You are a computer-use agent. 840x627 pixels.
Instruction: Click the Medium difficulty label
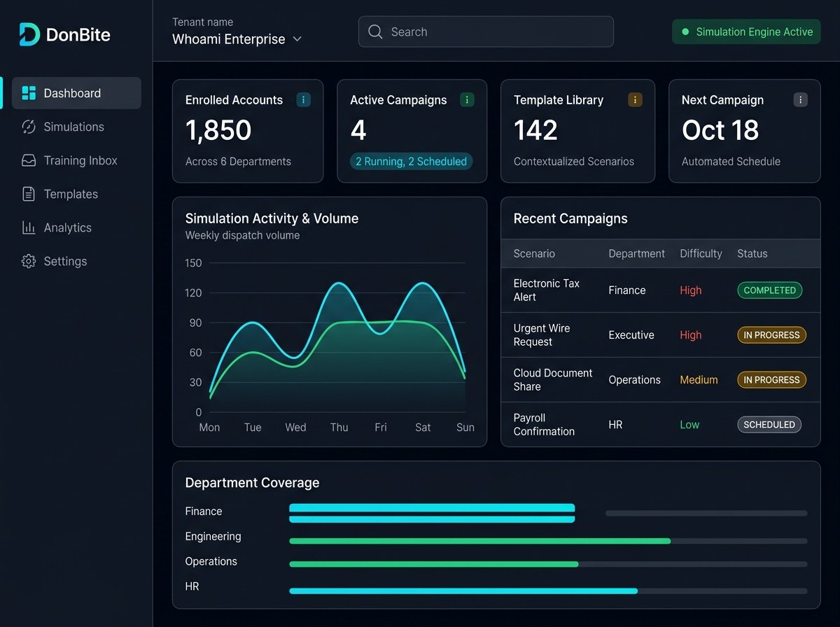coord(699,380)
